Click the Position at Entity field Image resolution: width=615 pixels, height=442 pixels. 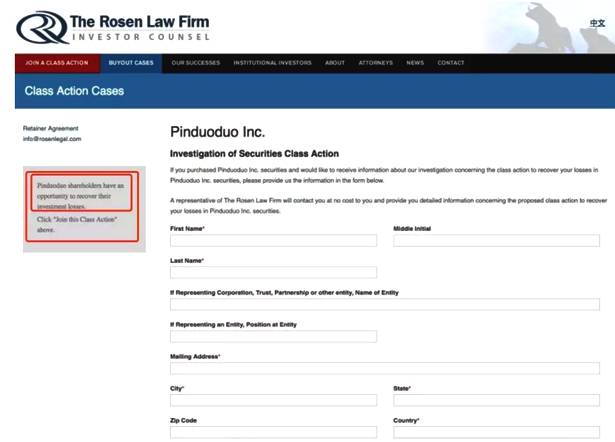click(x=273, y=336)
